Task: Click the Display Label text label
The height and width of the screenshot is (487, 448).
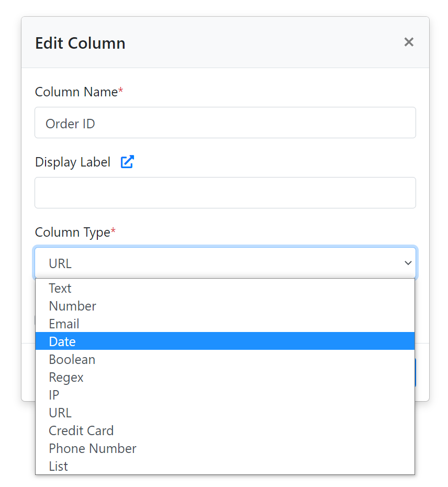Action: 73,162
